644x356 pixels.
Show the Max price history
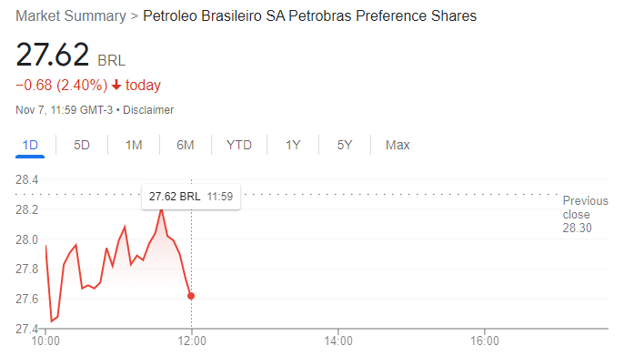click(397, 145)
